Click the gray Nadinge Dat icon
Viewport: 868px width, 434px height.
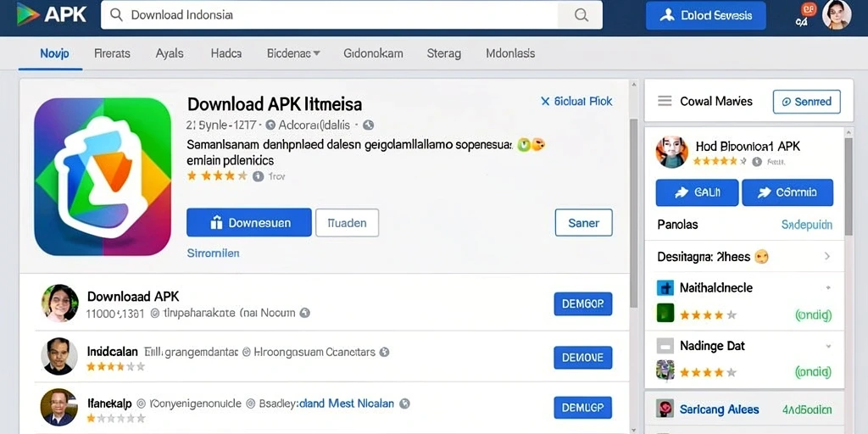[665, 346]
